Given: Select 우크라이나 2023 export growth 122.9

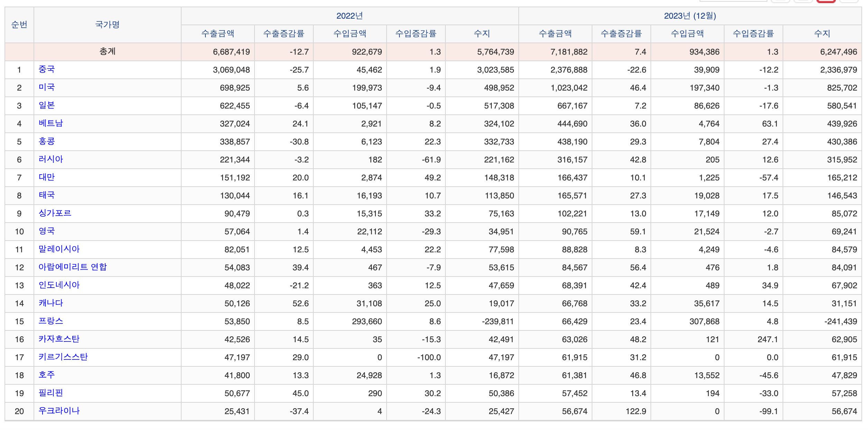Looking at the screenshot, I should 636,411.
